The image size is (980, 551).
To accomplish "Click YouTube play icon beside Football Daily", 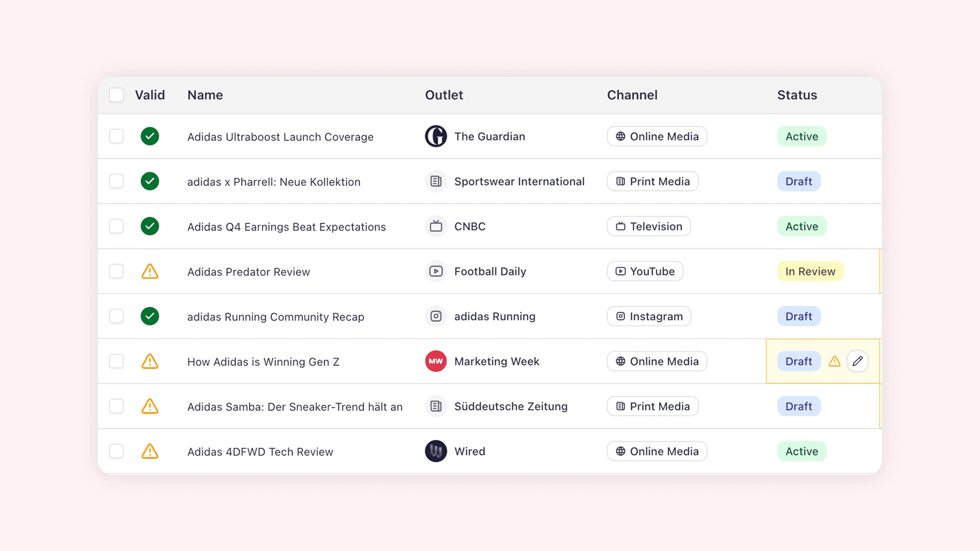I will (x=436, y=271).
